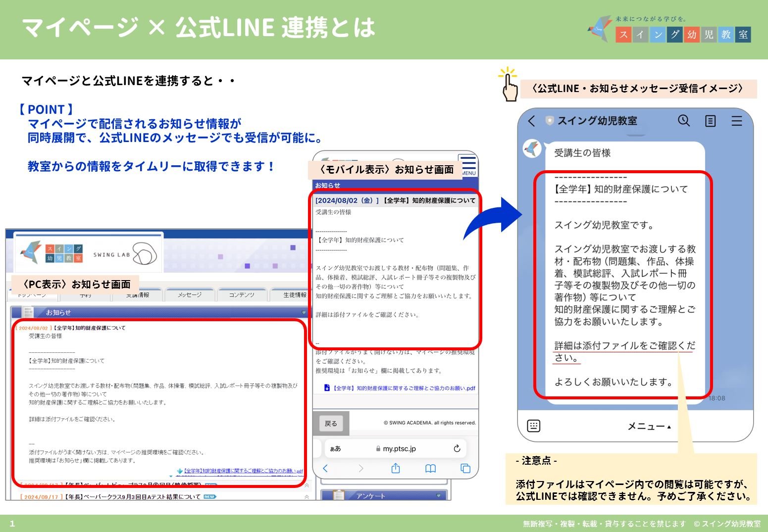Collapse the アンケート panel dropdown arrow
The image size is (768, 532).
(x=438, y=495)
